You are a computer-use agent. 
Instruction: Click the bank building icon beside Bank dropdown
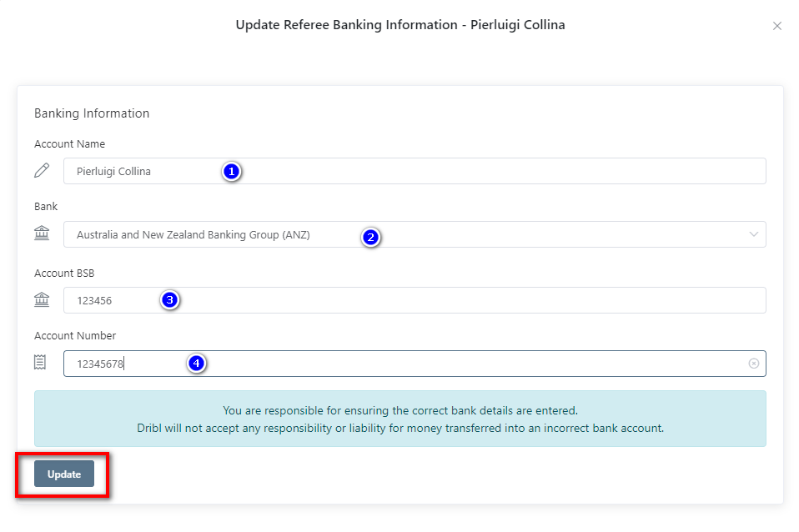42,234
